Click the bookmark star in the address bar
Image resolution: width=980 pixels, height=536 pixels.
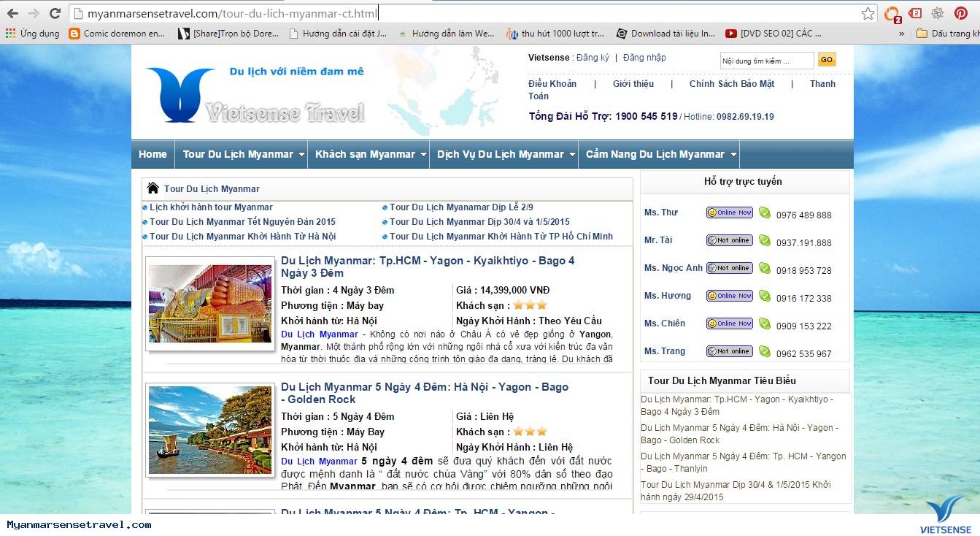pos(867,12)
